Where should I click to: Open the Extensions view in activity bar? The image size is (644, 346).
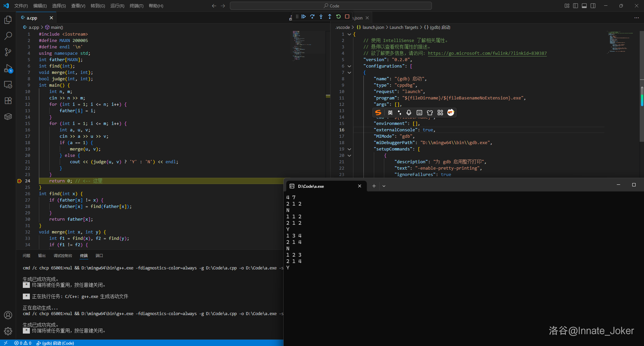click(x=8, y=100)
